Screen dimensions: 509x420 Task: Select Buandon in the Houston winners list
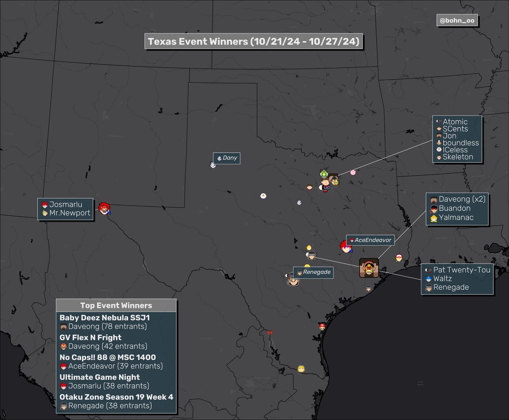(x=455, y=209)
